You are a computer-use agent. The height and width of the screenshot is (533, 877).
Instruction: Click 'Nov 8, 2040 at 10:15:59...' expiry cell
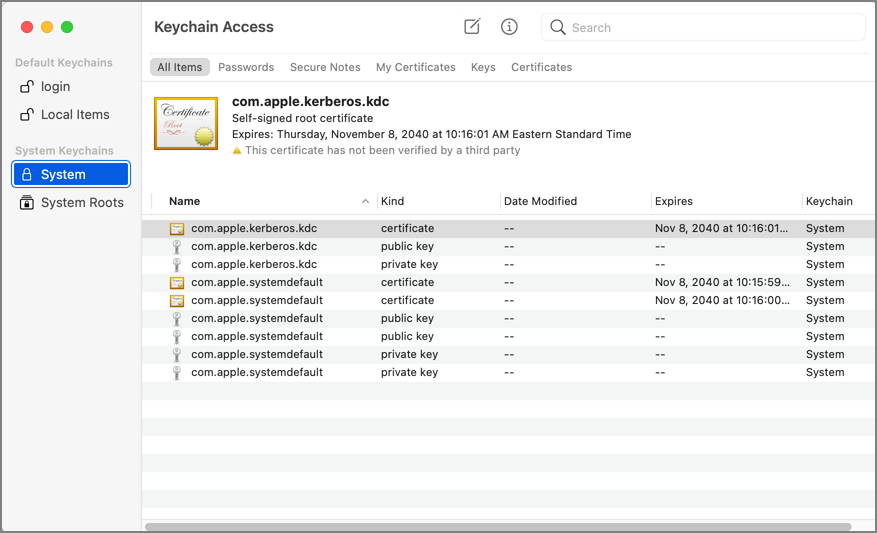click(x=722, y=282)
